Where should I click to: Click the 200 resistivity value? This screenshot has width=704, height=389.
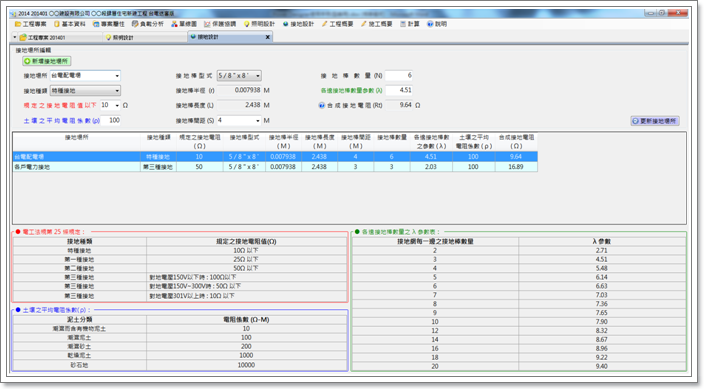[246, 346]
